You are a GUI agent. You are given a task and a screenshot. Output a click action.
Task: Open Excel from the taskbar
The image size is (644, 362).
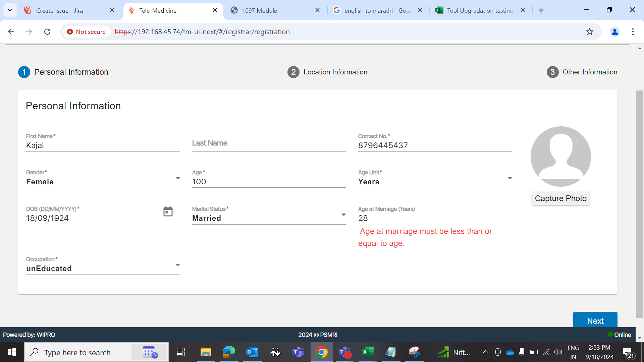(368, 352)
